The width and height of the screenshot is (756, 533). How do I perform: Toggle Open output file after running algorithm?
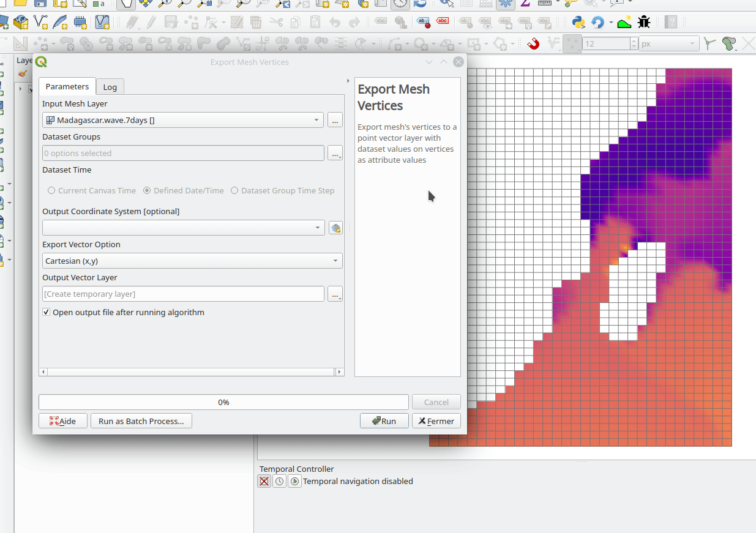pyautogui.click(x=47, y=313)
